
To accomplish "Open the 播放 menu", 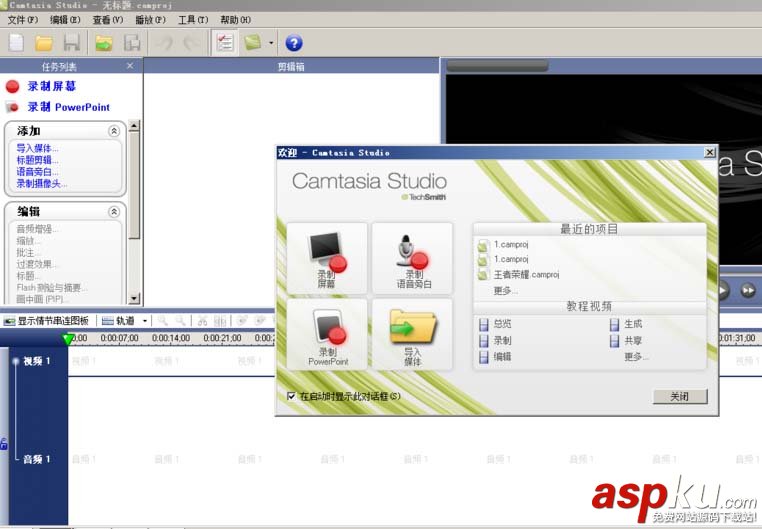I will click(150, 20).
